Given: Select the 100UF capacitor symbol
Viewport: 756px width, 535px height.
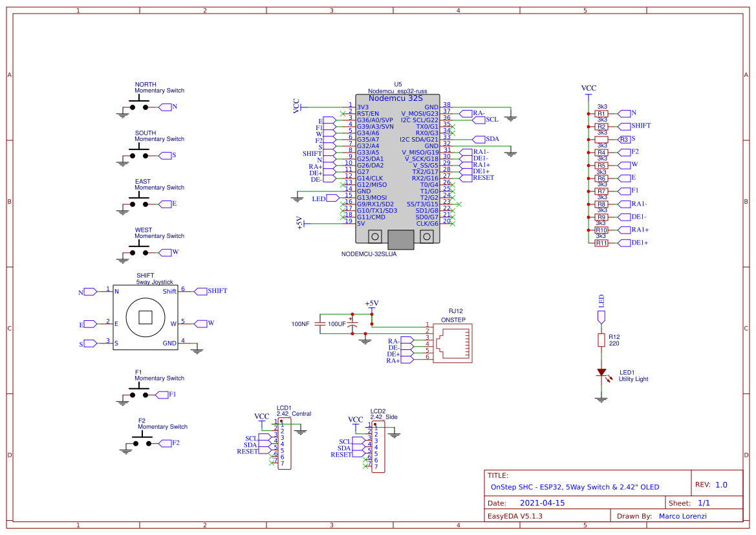Looking at the screenshot, I should pyautogui.click(x=353, y=324).
